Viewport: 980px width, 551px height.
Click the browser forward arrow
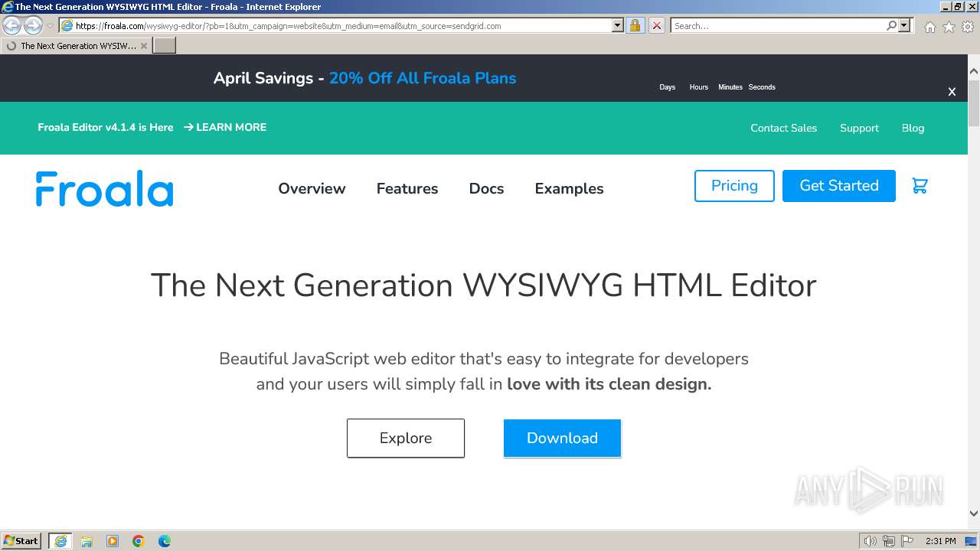33,25
